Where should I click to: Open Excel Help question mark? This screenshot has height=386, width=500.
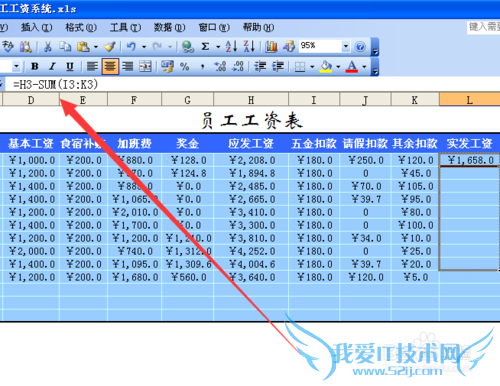point(360,47)
